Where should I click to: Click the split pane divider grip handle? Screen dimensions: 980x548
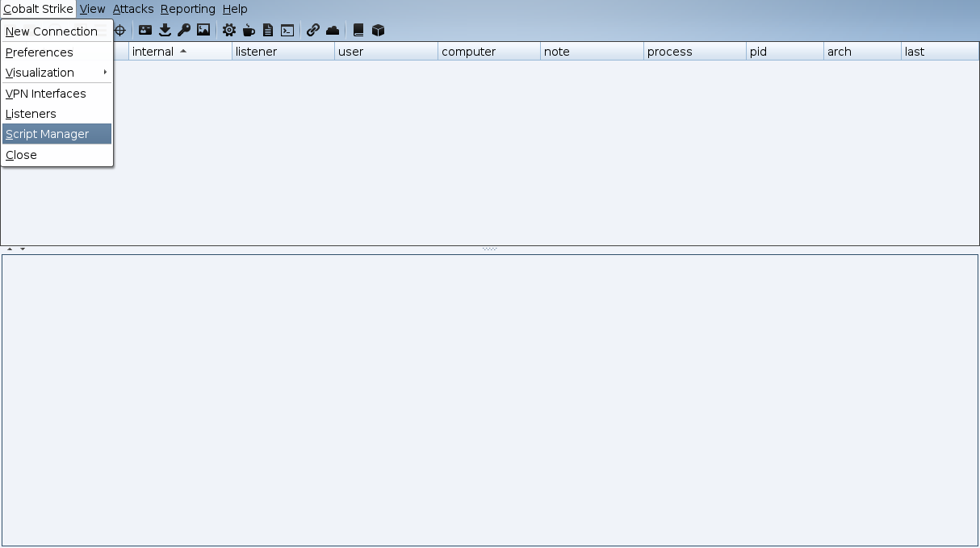[490, 249]
